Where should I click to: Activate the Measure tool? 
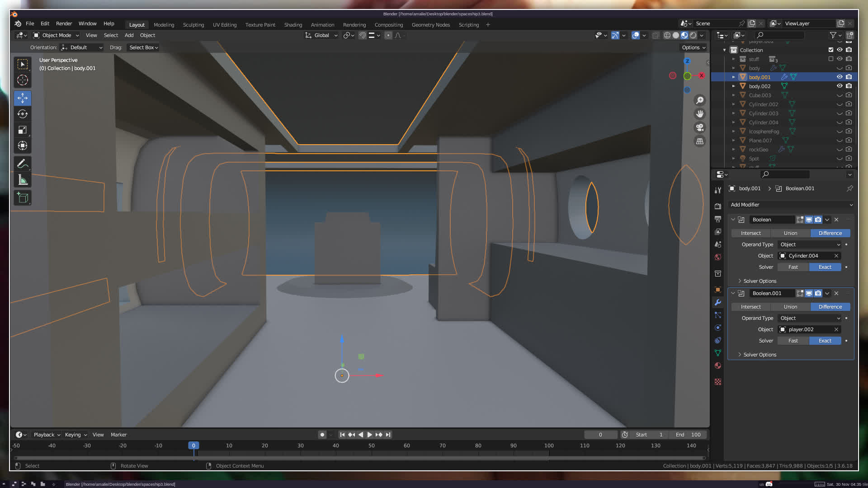(x=23, y=180)
